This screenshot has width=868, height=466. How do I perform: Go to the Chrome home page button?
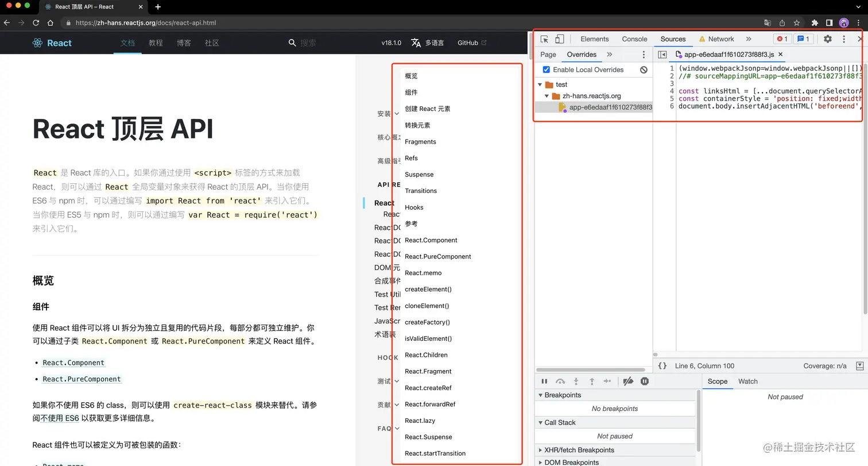[x=50, y=23]
